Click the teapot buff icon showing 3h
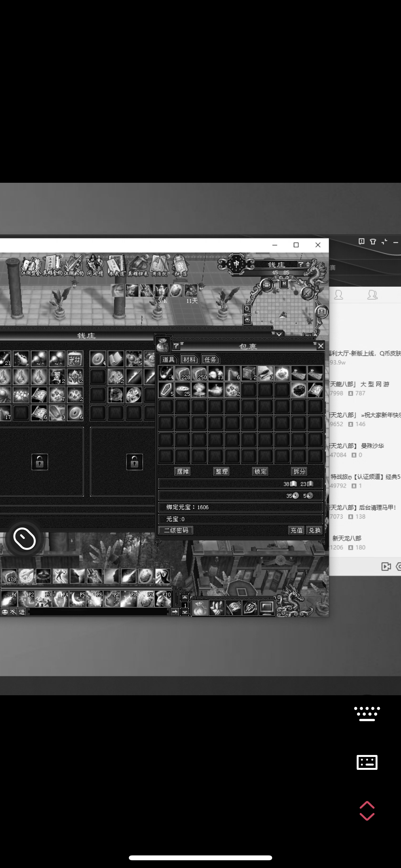The height and width of the screenshot is (868, 401). (161, 290)
